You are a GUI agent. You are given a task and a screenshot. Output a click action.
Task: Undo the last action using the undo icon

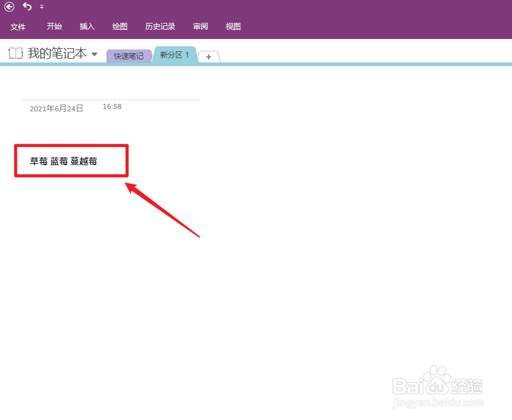click(x=26, y=7)
